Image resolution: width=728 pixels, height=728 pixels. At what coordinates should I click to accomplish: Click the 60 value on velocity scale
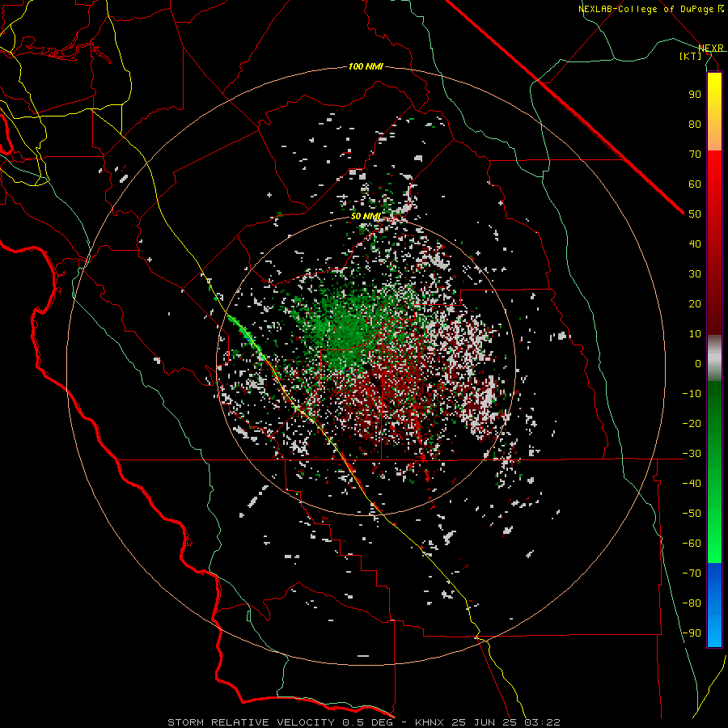[x=695, y=184]
